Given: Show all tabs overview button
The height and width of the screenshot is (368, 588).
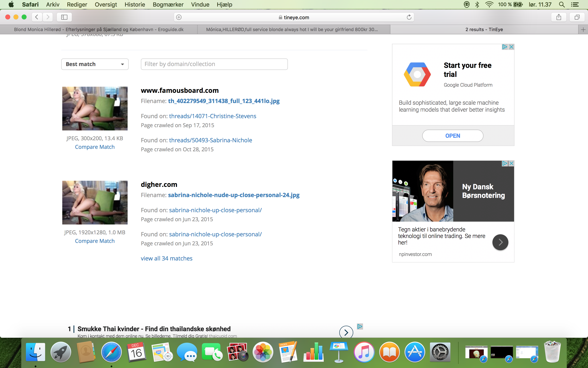Looking at the screenshot, I should pos(577,17).
